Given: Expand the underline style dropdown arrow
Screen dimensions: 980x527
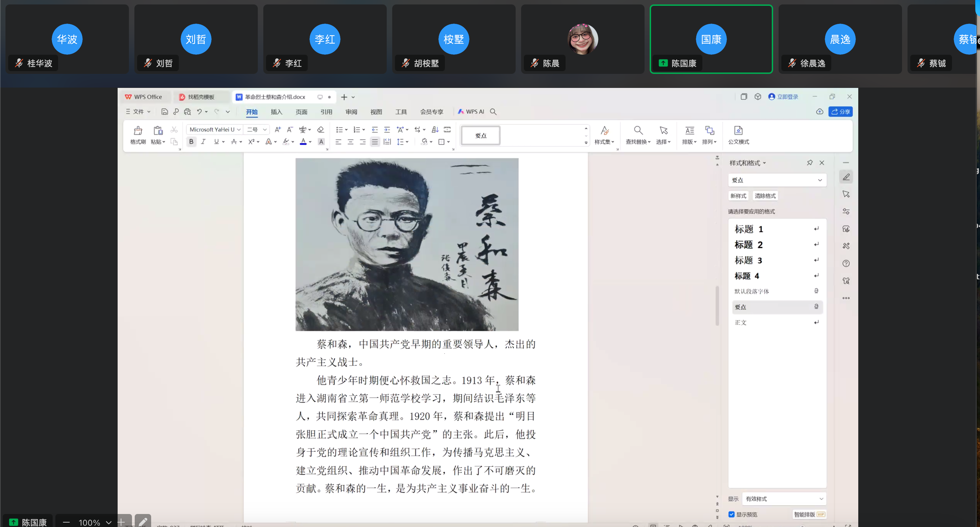Looking at the screenshot, I should [x=223, y=142].
